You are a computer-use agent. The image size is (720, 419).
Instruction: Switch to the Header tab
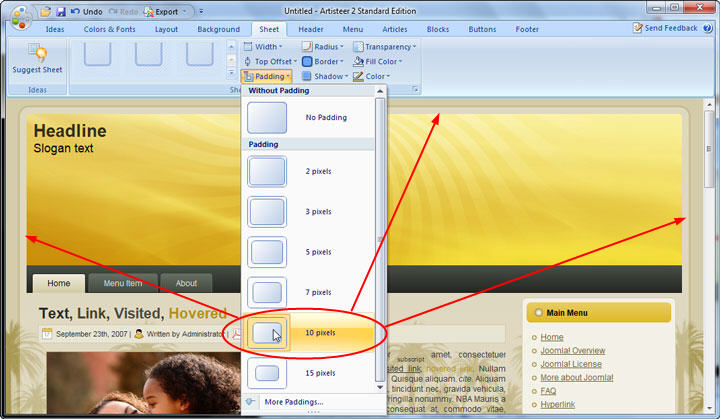pos(310,29)
